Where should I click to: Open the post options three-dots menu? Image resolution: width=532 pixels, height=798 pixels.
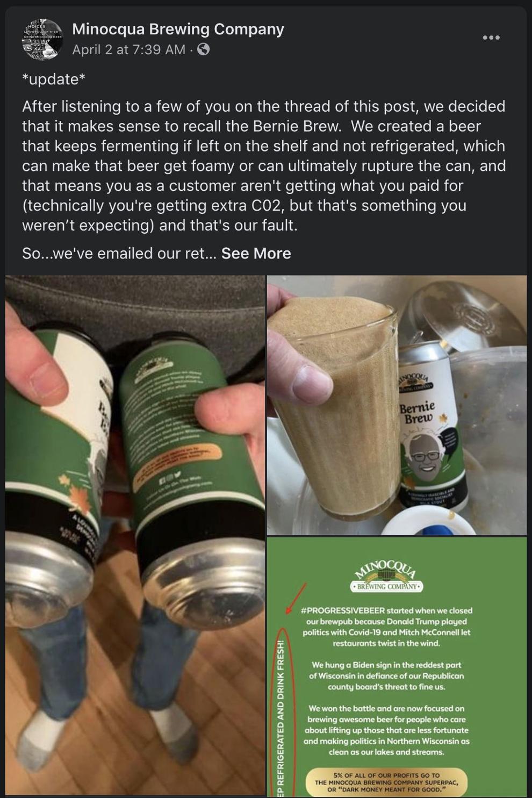pyautogui.click(x=491, y=38)
